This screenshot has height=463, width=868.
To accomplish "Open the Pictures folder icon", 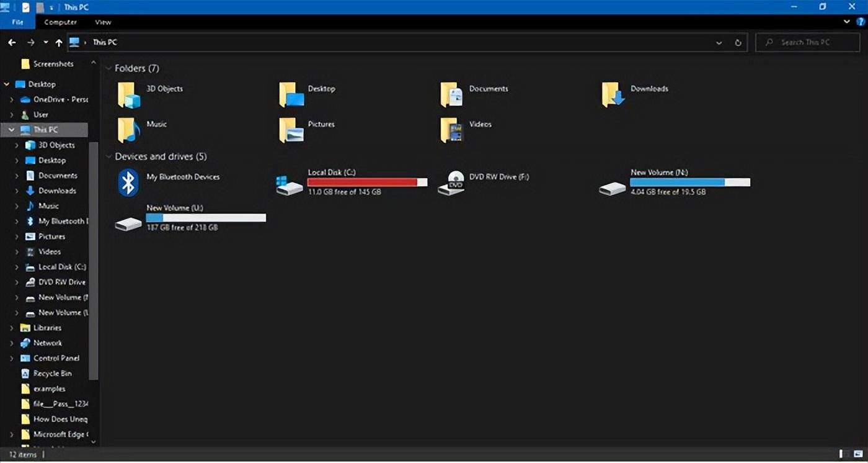I will 291,130.
